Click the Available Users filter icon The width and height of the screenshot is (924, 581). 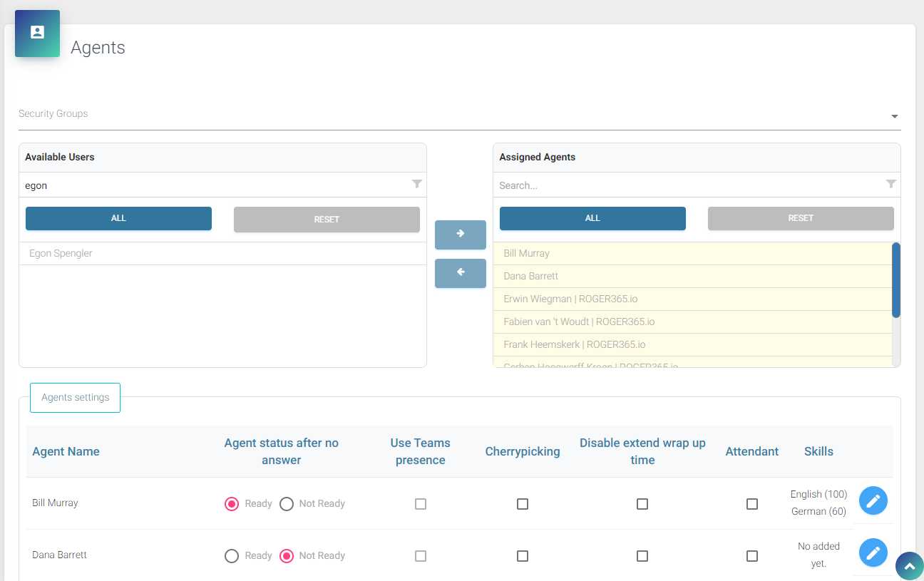417,185
